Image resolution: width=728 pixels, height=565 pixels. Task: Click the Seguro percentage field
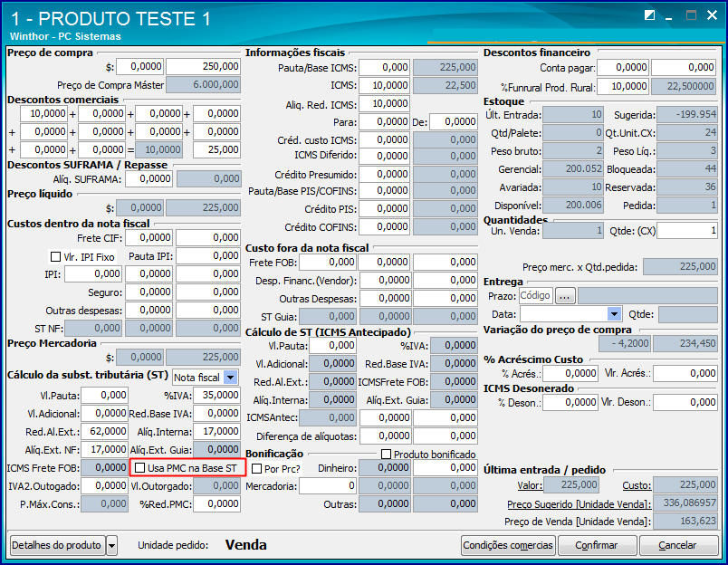click(x=149, y=292)
